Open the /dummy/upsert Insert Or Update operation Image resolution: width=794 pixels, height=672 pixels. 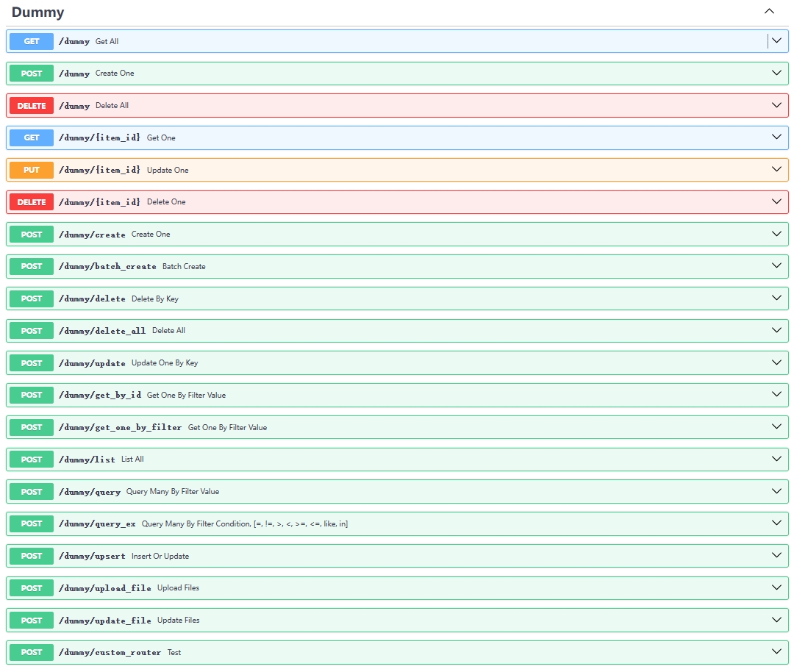[x=776, y=556]
